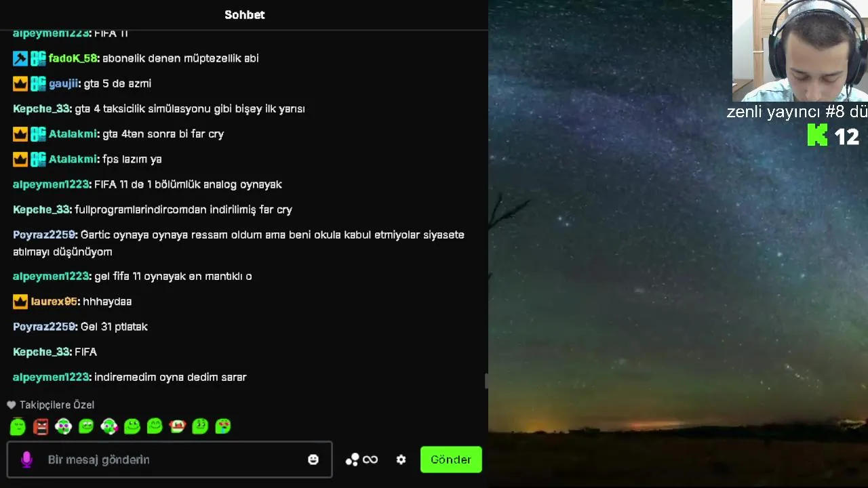Click the Takipçilere Özel heart label
Image resolution: width=868 pixels, height=488 pixels.
pos(51,405)
